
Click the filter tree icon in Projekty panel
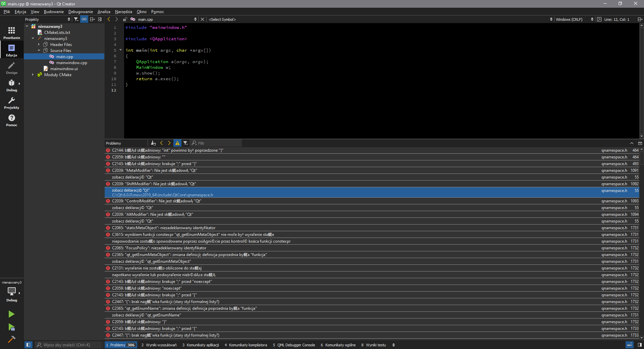pyautogui.click(x=76, y=19)
